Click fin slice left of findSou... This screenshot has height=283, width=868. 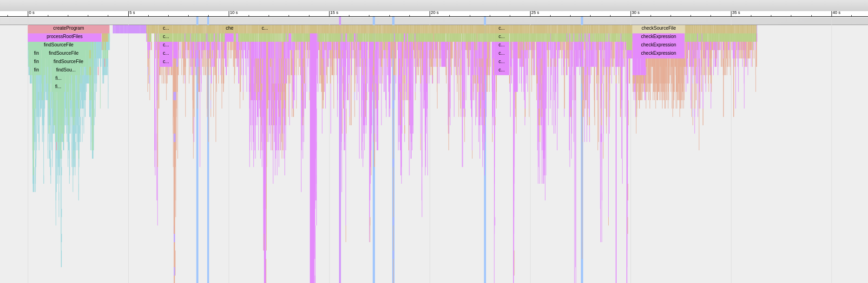(x=36, y=71)
